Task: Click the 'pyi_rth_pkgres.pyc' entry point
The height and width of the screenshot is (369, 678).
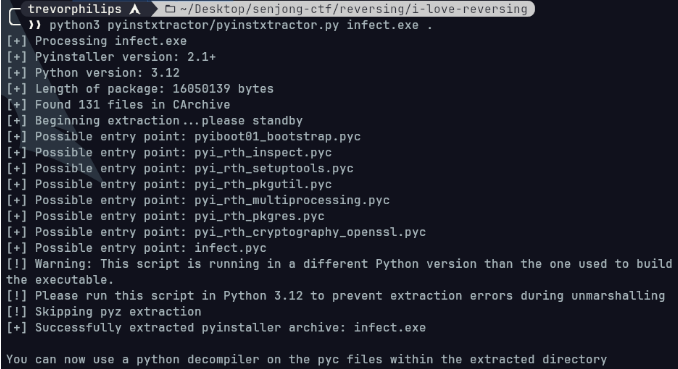Action: pos(259,216)
